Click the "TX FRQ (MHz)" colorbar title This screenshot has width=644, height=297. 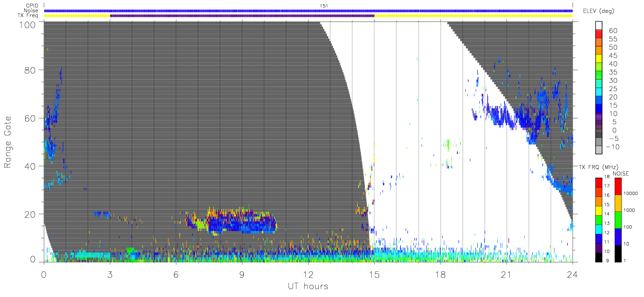(598, 167)
